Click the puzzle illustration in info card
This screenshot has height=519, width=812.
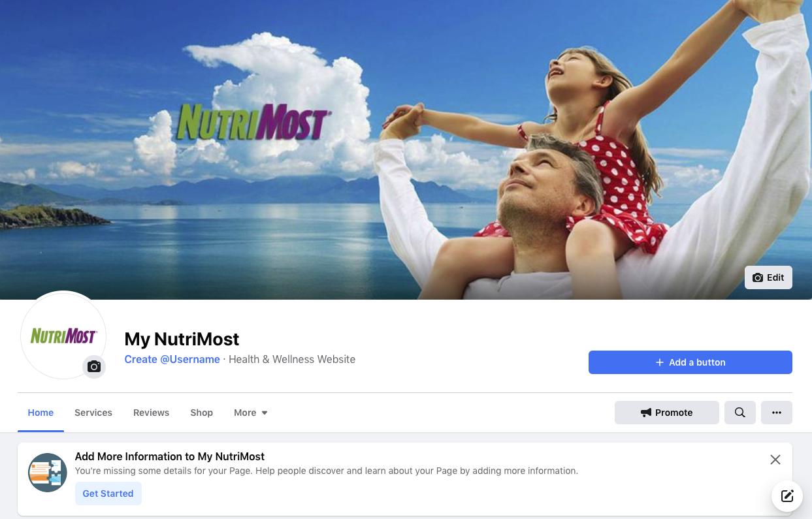(x=48, y=473)
